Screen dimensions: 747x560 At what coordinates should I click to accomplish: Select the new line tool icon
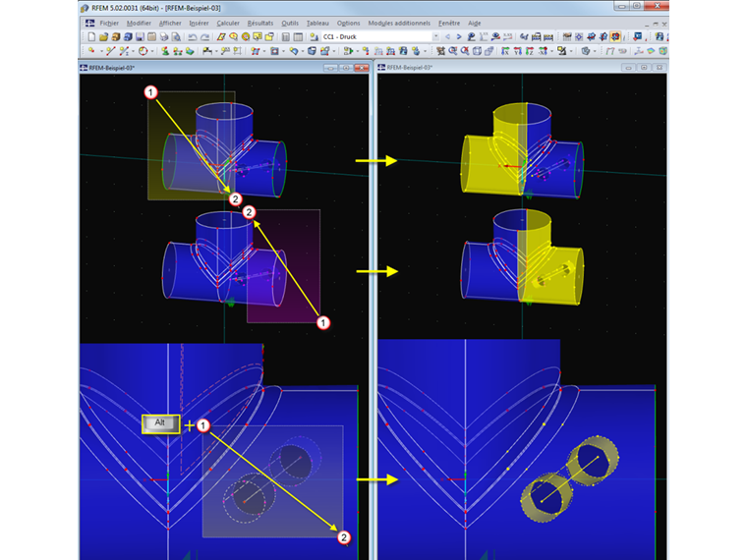tap(110, 51)
